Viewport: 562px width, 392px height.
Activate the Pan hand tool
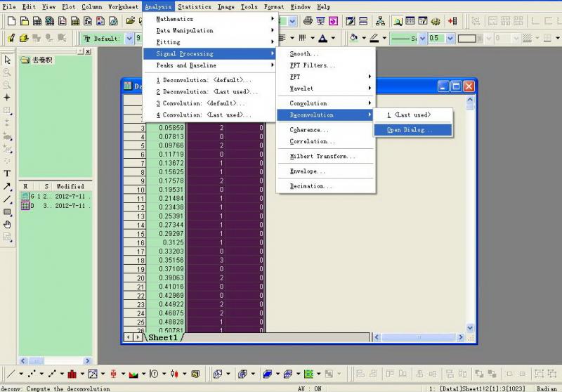point(7,224)
